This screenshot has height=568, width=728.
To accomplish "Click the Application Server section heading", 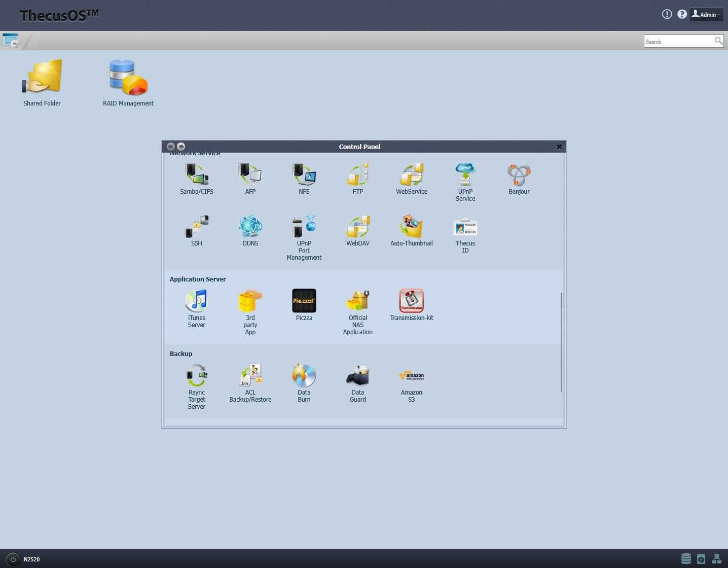I will (198, 279).
